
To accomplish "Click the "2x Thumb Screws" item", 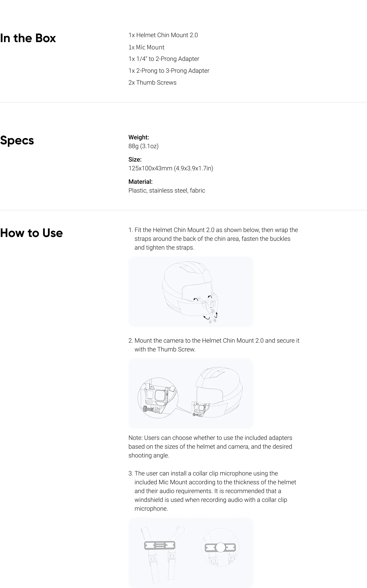I will pos(152,83).
